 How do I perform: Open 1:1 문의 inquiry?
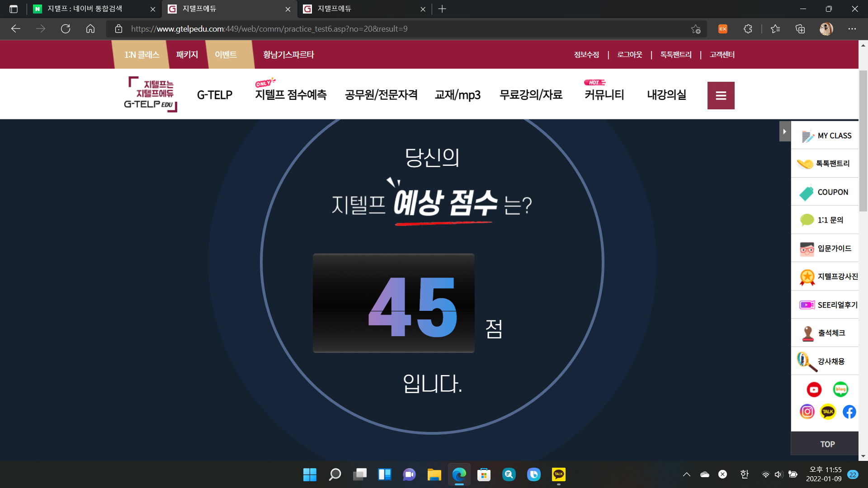pyautogui.click(x=825, y=220)
